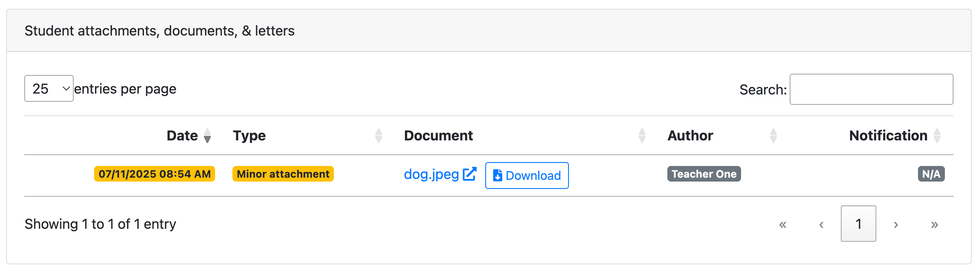This screenshot has height=273, width=980.
Task: Click the Author column sort arrows
Action: point(773,136)
